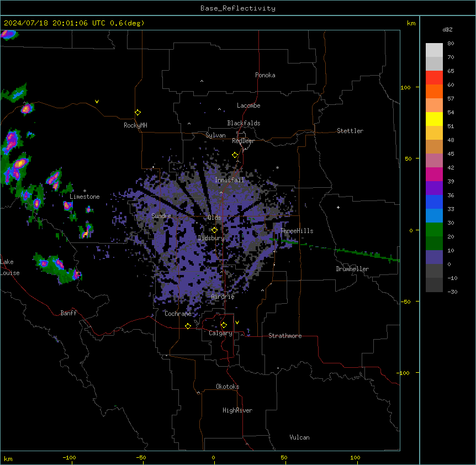The width and height of the screenshot is (476, 465).
Task: Click the white asterisk above Limestone label
Action: (x=84, y=191)
